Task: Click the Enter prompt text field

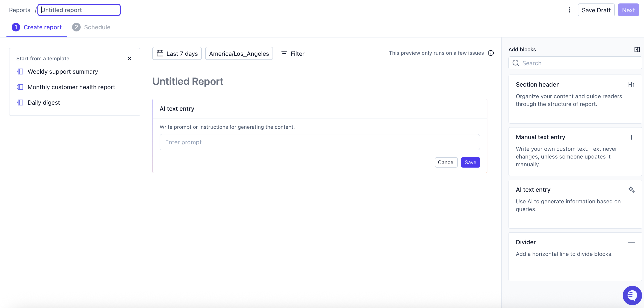Action: coord(319,142)
